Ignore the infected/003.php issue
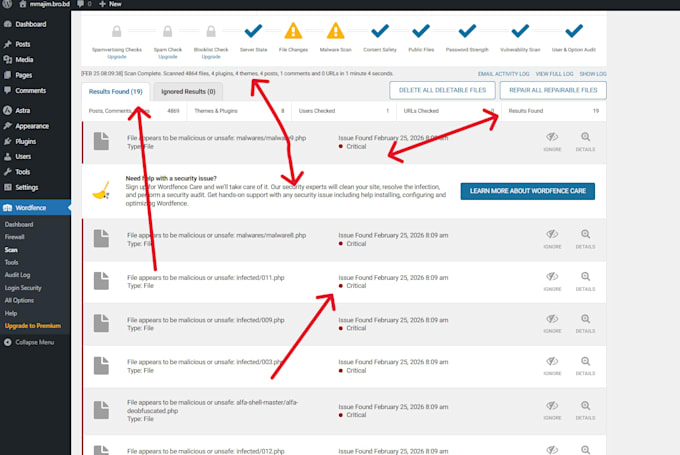The image size is (680, 455). point(552,366)
